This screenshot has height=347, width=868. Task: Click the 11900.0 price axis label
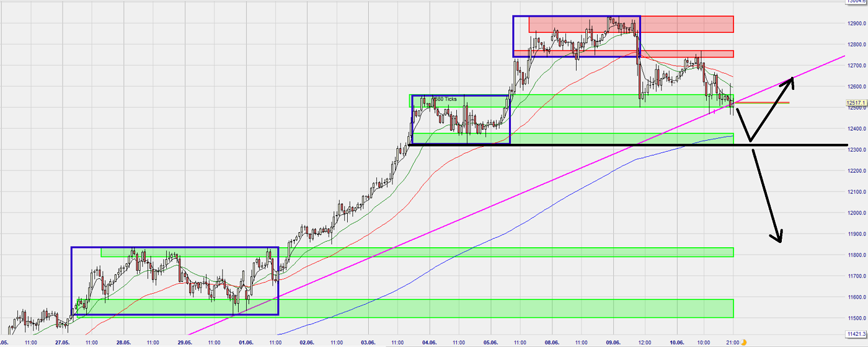click(x=857, y=234)
